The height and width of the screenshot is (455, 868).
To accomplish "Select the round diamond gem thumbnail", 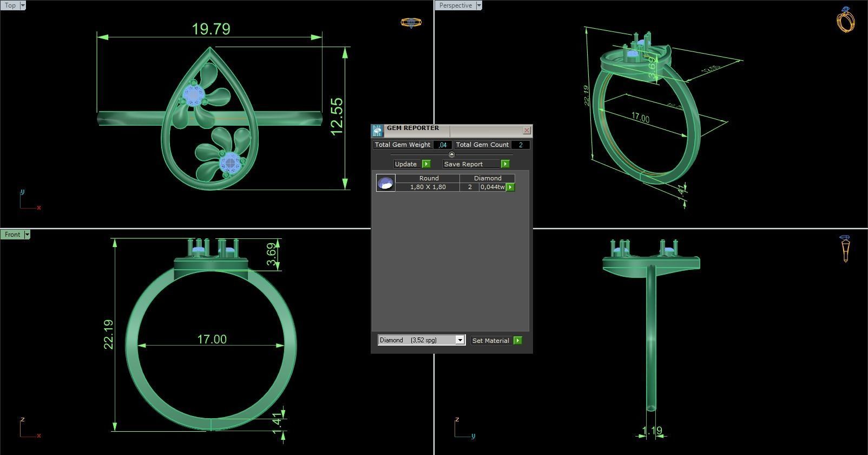I will pos(385,183).
